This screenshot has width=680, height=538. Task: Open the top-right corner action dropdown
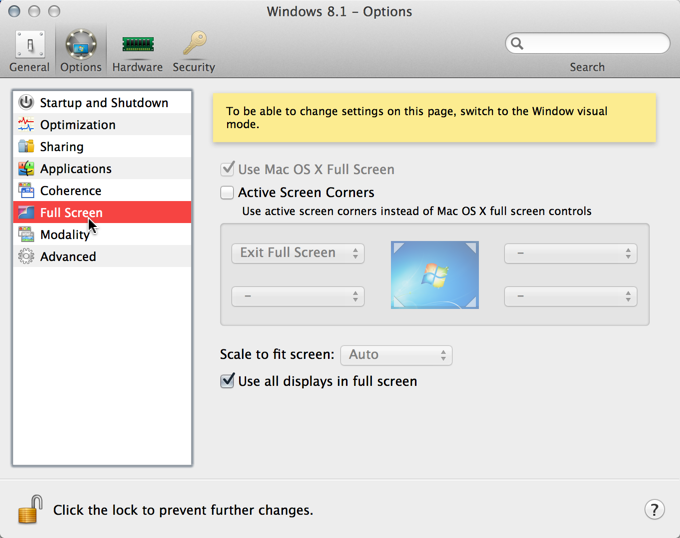570,253
